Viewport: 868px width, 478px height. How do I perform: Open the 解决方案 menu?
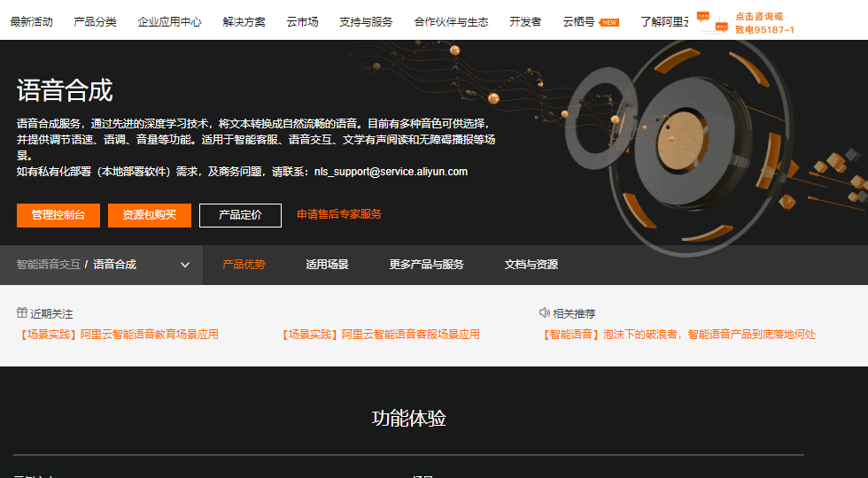(244, 22)
